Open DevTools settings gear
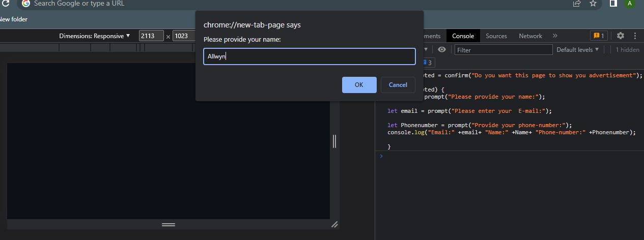Viewport: 644px width, 240px height. [x=621, y=36]
